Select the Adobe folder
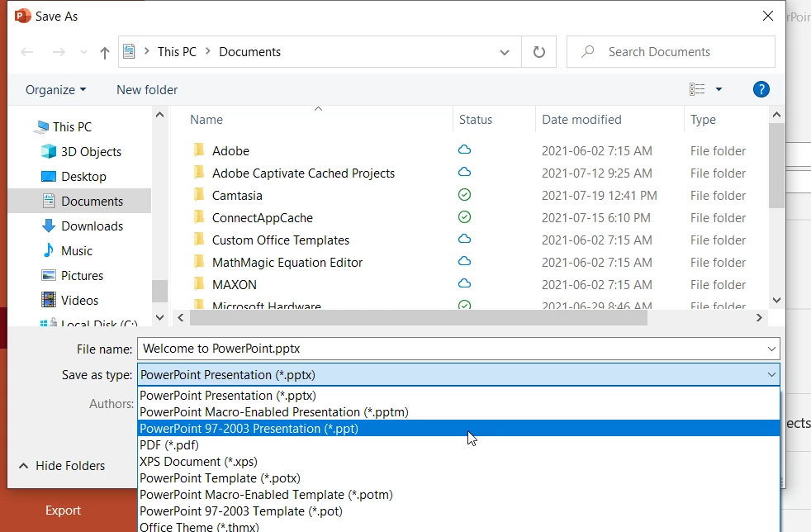 [230, 151]
